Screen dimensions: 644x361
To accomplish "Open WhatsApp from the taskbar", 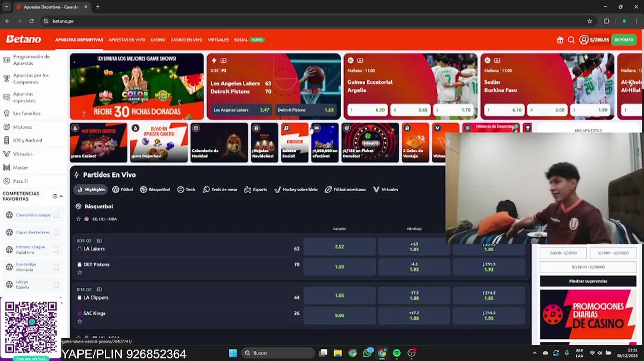I will pyautogui.click(x=368, y=353).
